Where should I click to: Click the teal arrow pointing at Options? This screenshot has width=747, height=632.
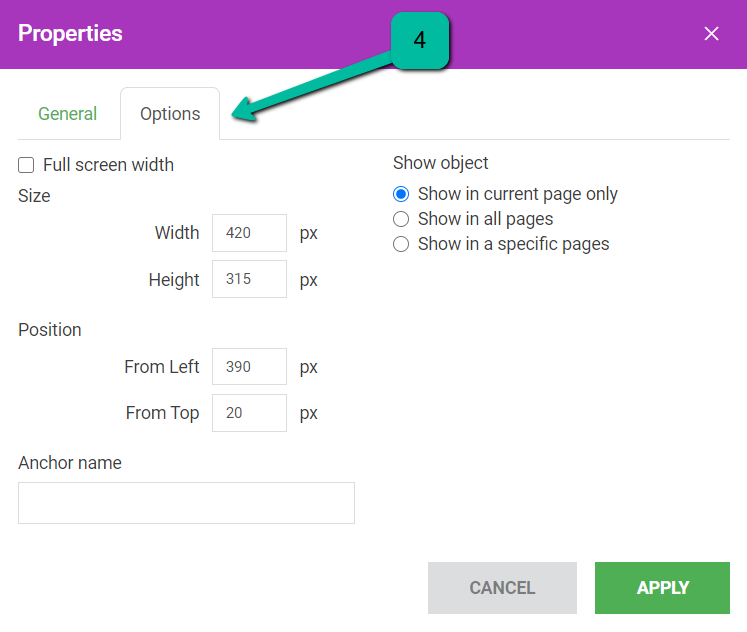[x=312, y=87]
